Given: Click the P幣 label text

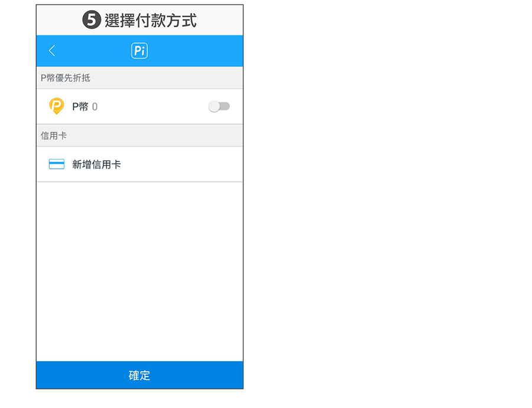Looking at the screenshot, I should [x=80, y=107].
